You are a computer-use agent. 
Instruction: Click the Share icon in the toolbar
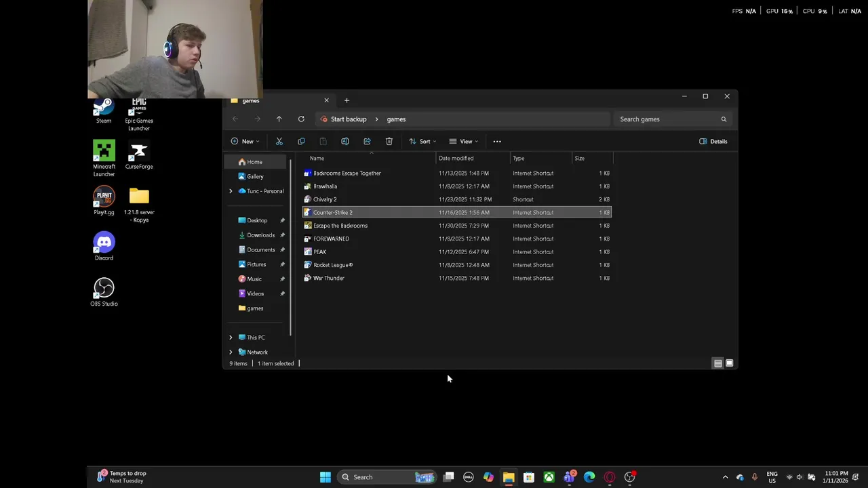coord(367,141)
